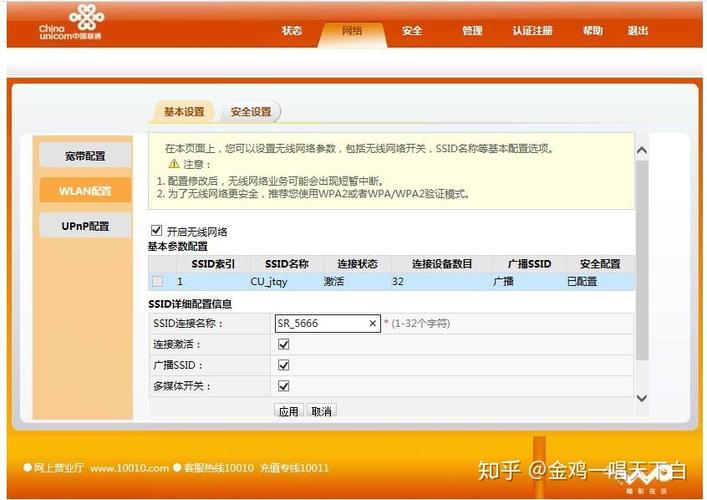Switch to the 安全设置 tab
Screen dimensions: 707x500
(x=251, y=112)
